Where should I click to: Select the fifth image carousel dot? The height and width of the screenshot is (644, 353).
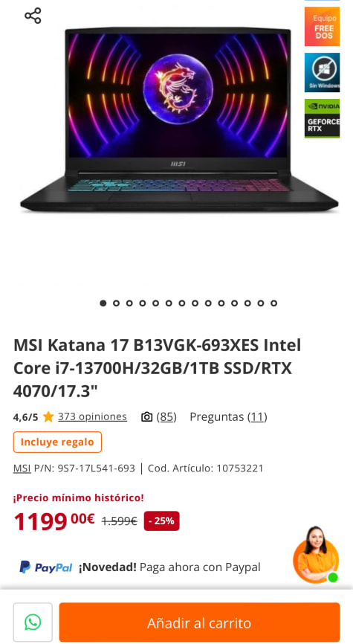(x=155, y=303)
